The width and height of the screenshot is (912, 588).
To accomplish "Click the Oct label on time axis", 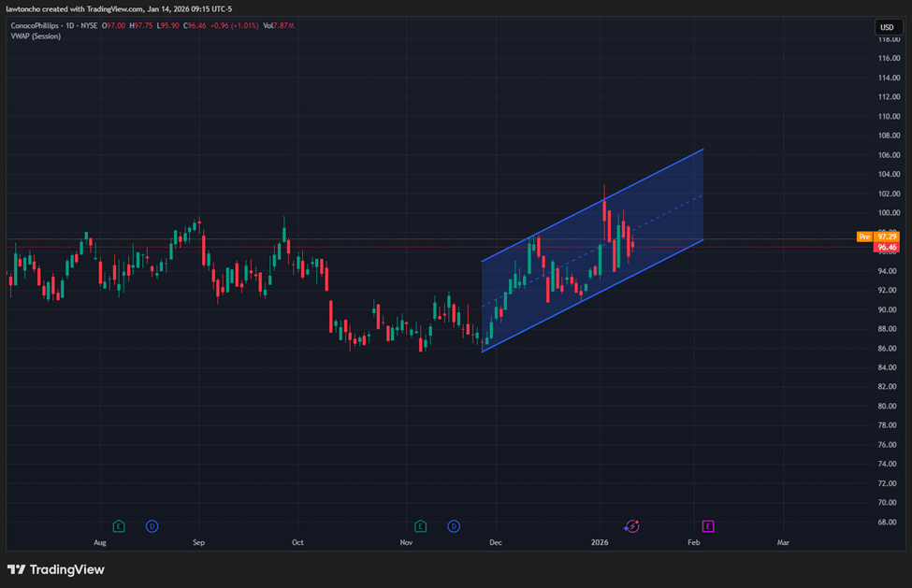I will point(297,542).
